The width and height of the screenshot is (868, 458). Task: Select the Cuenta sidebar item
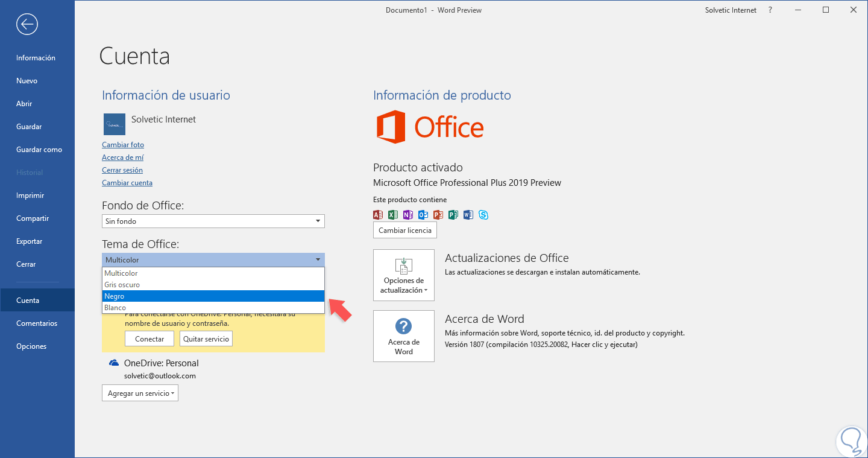(x=37, y=301)
